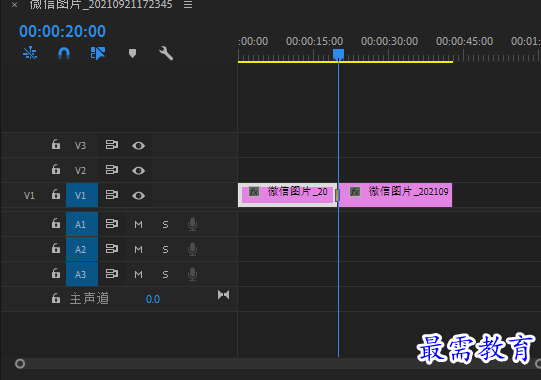Toggle Linked Selection icon
The image size is (541, 380).
[x=98, y=53]
